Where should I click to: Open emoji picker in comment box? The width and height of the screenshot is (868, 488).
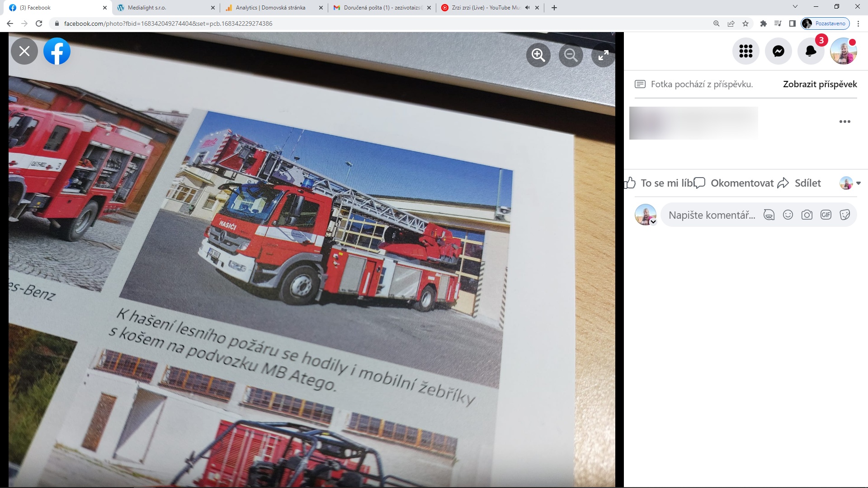(788, 215)
